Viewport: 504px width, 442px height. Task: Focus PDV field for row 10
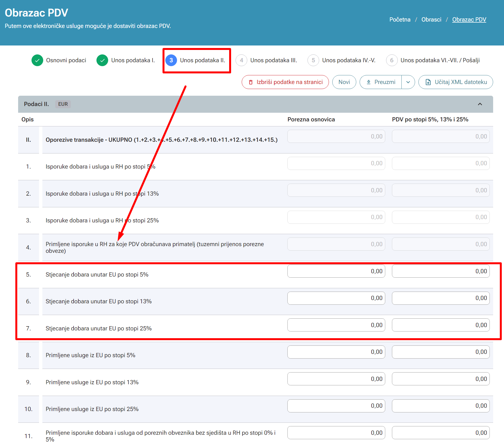[441, 406]
